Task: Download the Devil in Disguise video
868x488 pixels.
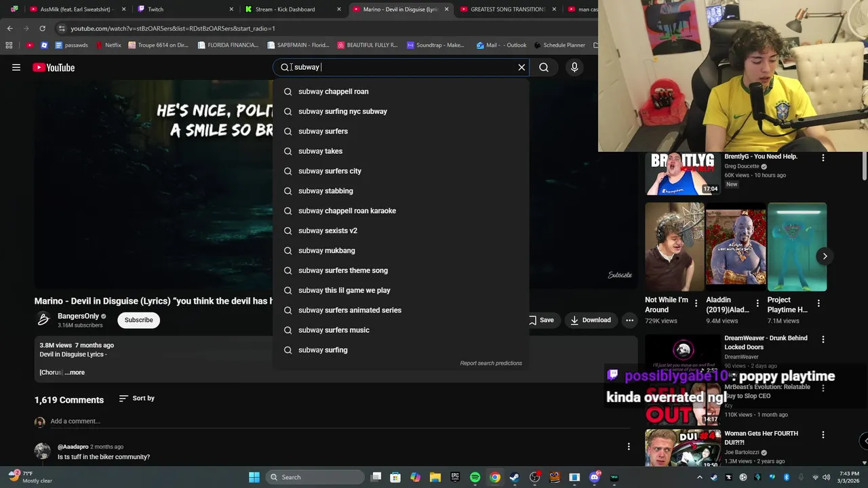Action: click(x=591, y=320)
